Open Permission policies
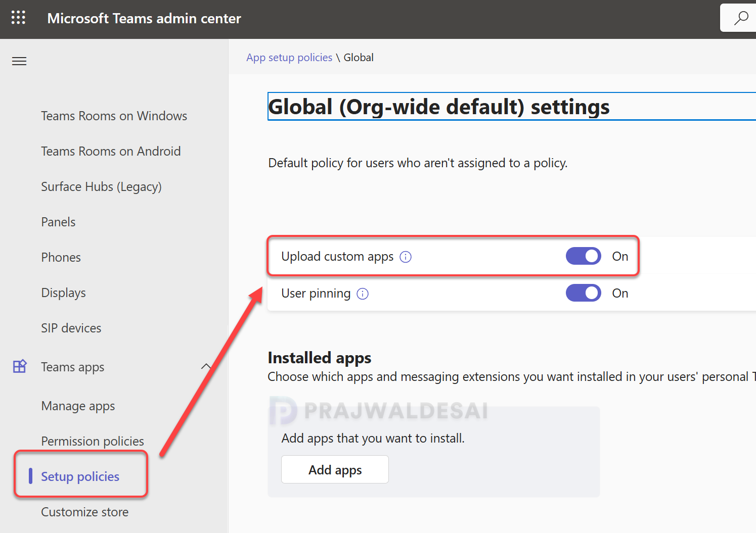The height and width of the screenshot is (533, 756). coord(93,441)
